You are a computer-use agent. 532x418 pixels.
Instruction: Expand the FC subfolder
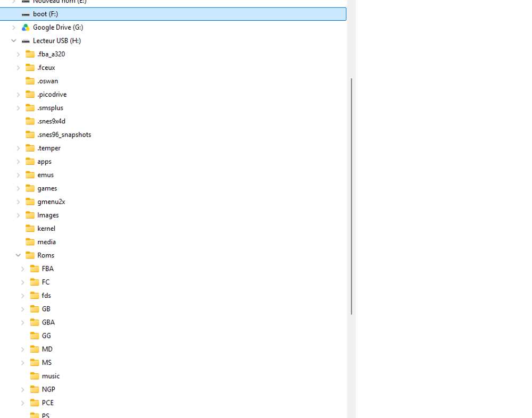tap(23, 282)
